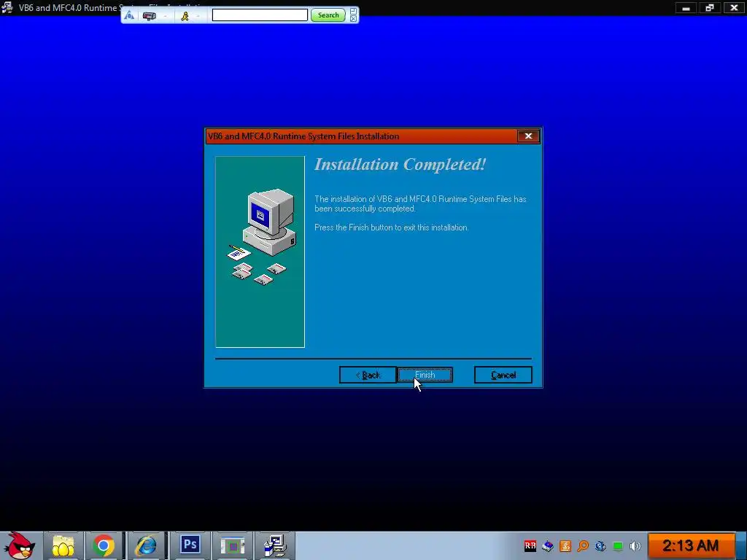Image resolution: width=747 pixels, height=560 pixels.
Task: Close the installer dialog with X
Action: 528,136
